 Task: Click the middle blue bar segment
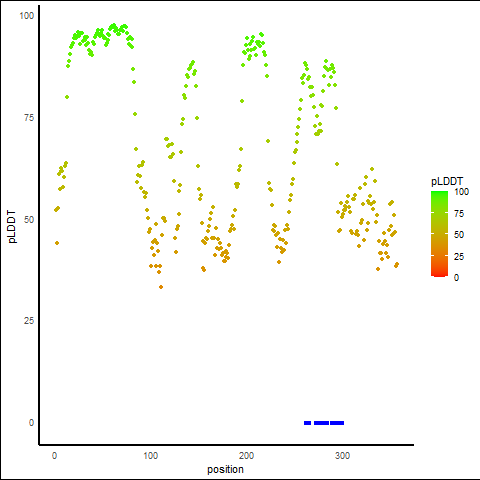click(321, 423)
